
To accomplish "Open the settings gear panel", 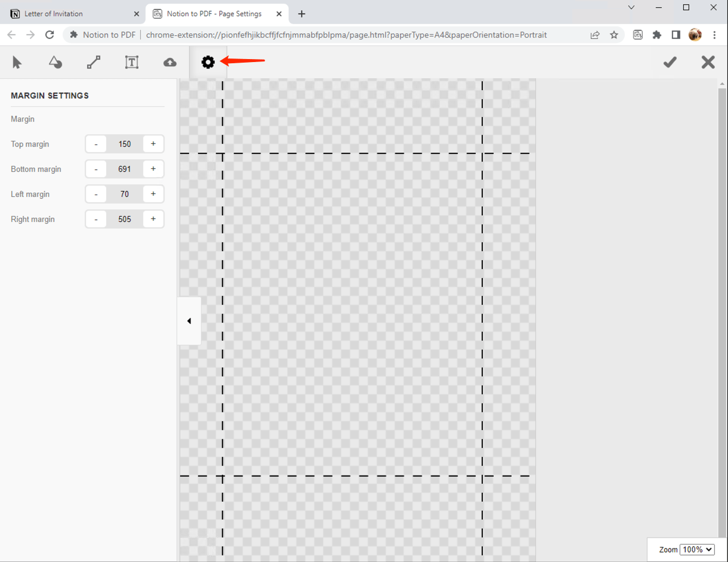I will pos(207,62).
